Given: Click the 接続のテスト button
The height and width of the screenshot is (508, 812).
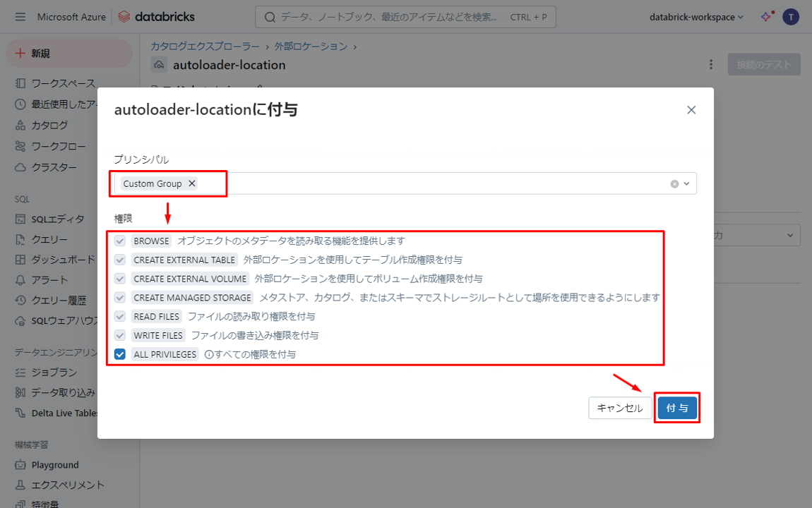Looking at the screenshot, I should (764, 65).
